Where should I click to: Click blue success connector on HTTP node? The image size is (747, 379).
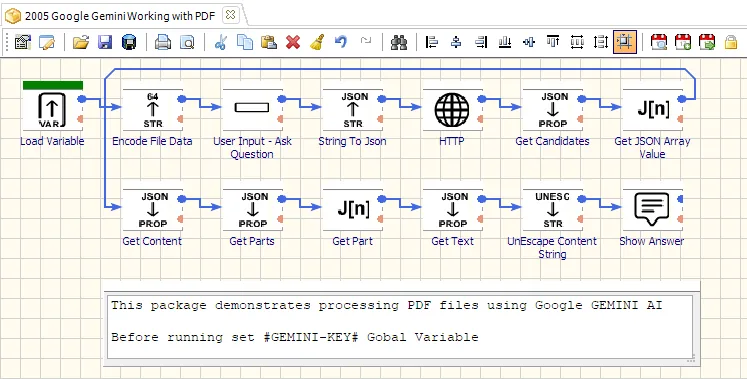click(x=482, y=99)
